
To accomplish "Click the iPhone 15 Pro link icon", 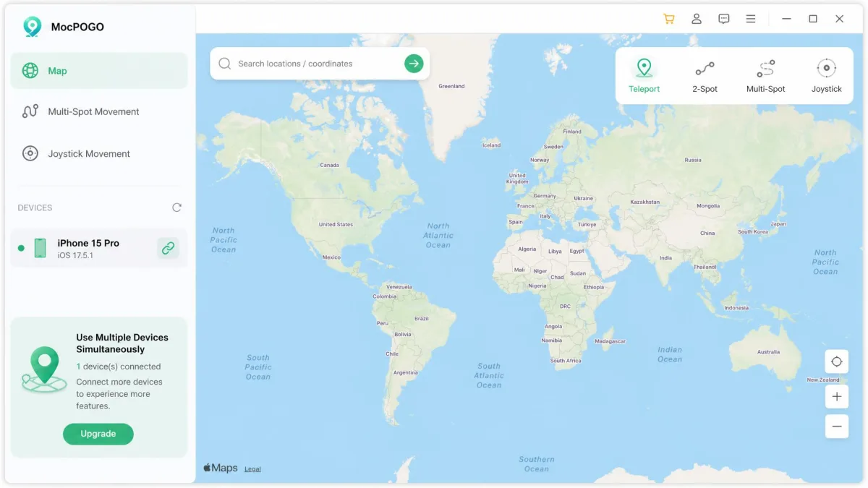I will (x=168, y=248).
